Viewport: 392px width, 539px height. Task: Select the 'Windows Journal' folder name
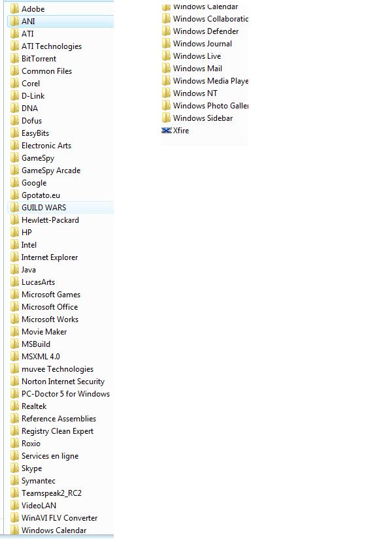tap(203, 43)
